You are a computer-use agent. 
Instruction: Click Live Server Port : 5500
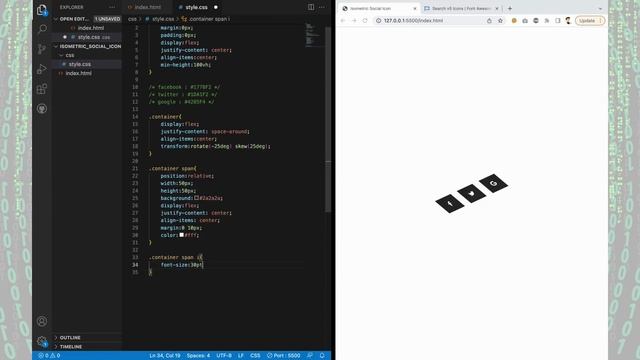click(x=284, y=356)
